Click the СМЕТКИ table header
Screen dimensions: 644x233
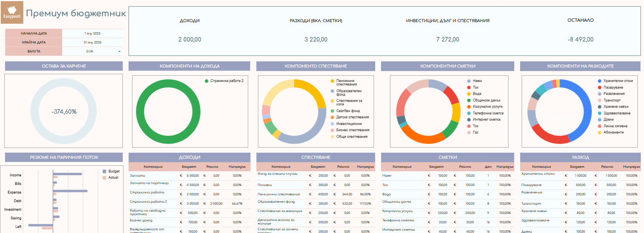pos(447,157)
